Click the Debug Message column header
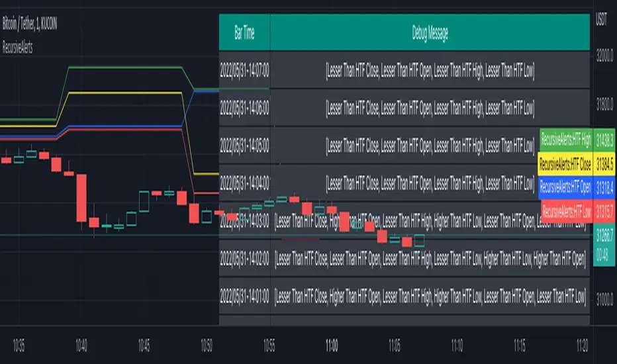This screenshot has height=364, width=617. click(x=430, y=32)
